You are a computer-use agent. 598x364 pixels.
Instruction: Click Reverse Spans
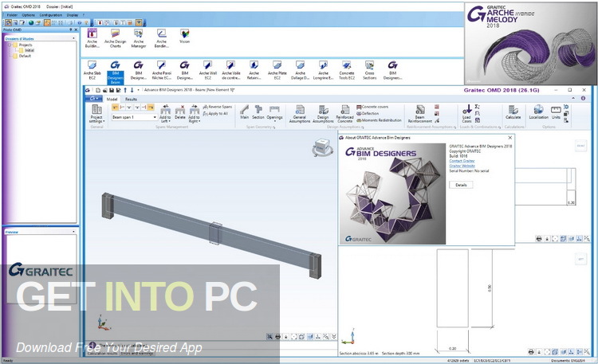click(218, 107)
